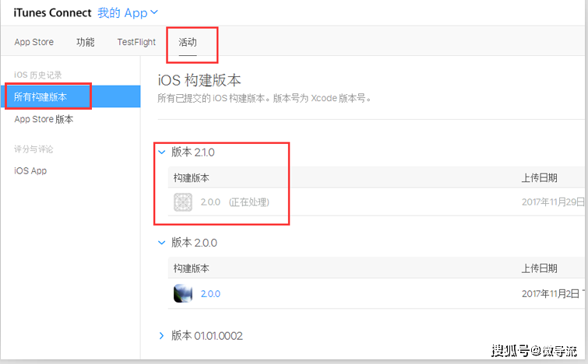Select App Store 版本 in the sidebar
Viewport: 588px width, 364px height.
point(44,119)
